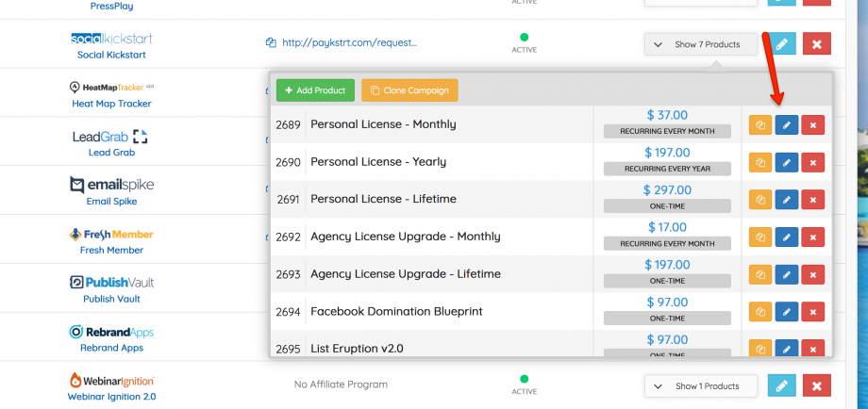Delete product 2691 Personal License - Lifetime
The height and width of the screenshot is (409, 868).
pyautogui.click(x=812, y=200)
